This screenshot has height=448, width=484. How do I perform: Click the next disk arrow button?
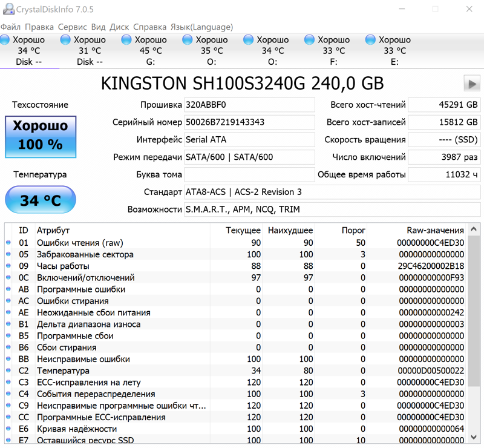[x=472, y=84]
